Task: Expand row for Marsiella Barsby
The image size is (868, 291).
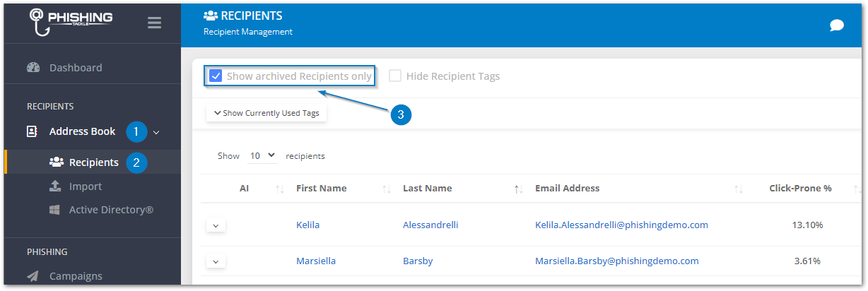Action: (x=216, y=261)
